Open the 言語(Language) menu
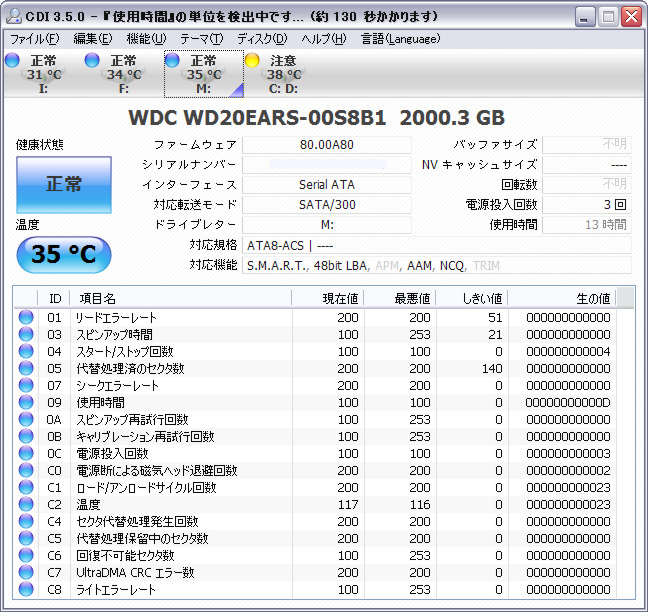The width and height of the screenshot is (648, 612). 400,39
